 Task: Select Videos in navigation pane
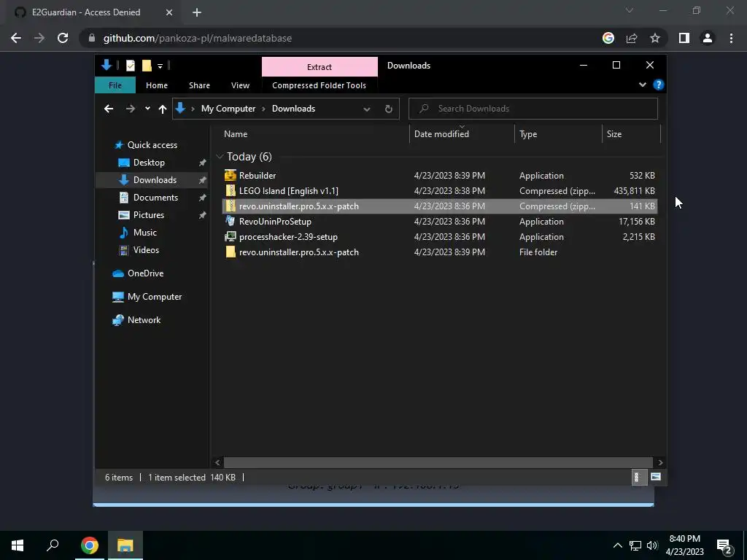click(146, 250)
